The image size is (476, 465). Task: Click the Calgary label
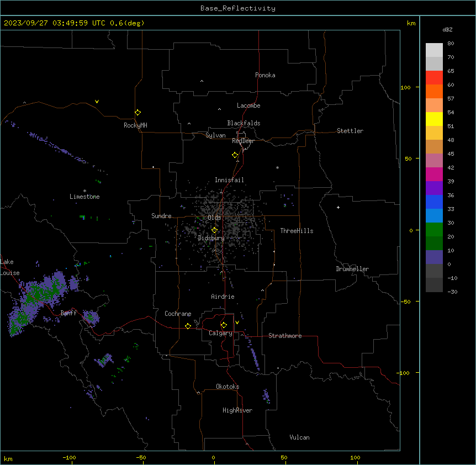[220, 333]
